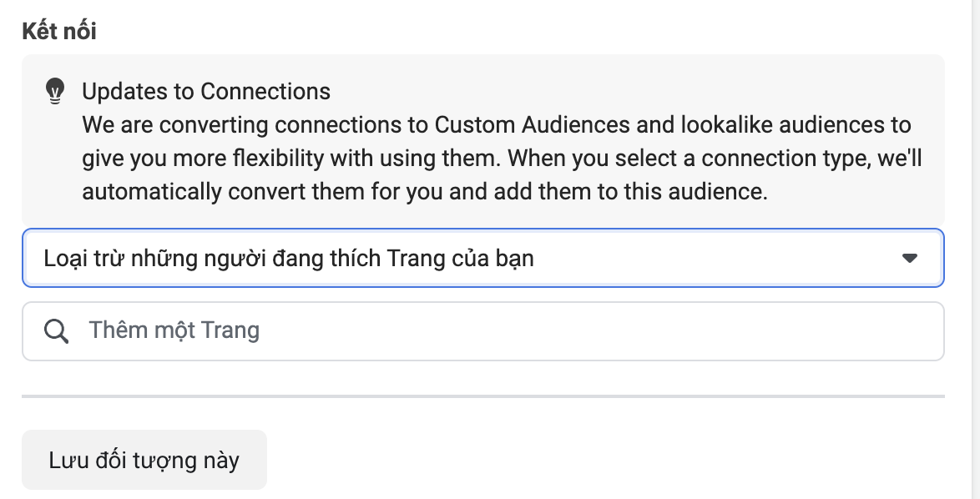Click the magnifier icon in page search
The image size is (980, 499).
pos(56,331)
